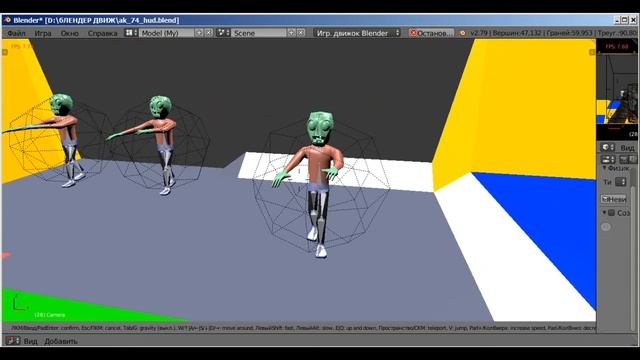Viewport: 640px width, 360px height.
Task: Click the Model (My) layout name field
Action: pos(166,33)
